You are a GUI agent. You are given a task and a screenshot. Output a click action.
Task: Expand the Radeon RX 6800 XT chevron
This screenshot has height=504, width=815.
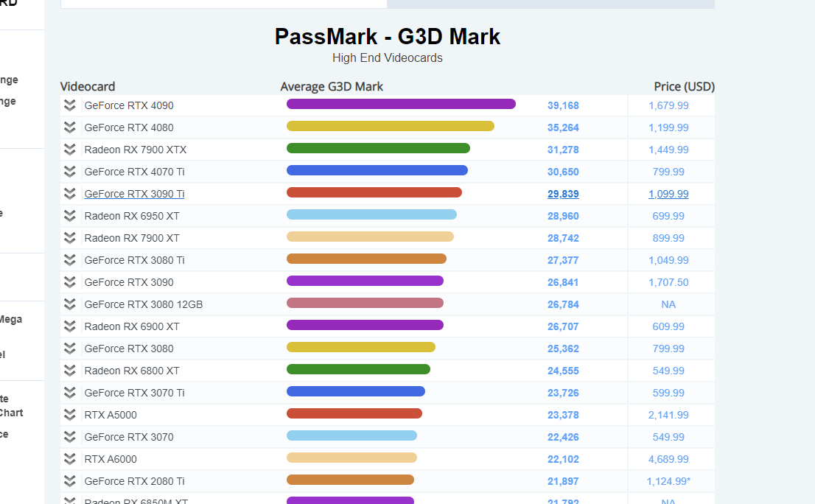70,371
